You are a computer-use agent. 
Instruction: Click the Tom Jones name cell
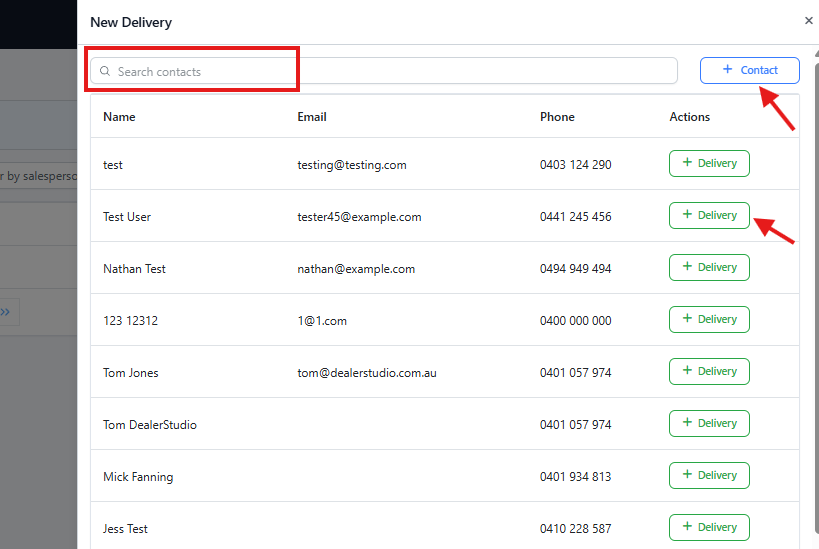pos(131,373)
